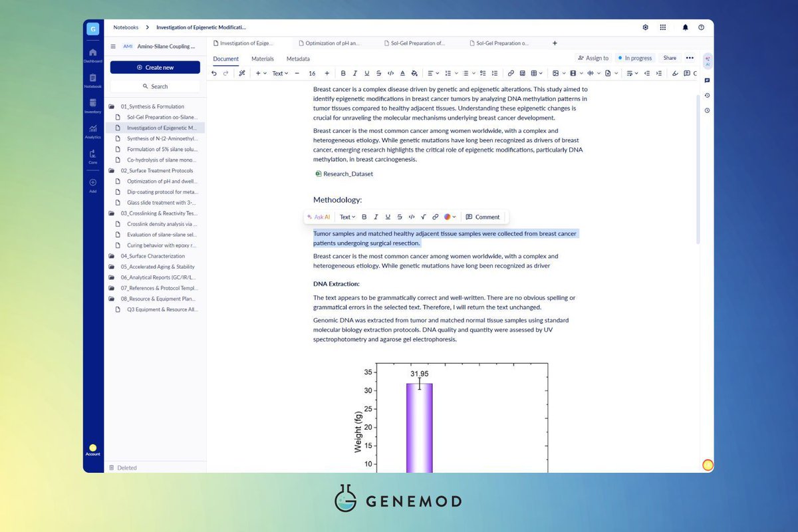
Task: Collapse the 01_Synthesis & Formulation folder
Action: tap(112, 106)
